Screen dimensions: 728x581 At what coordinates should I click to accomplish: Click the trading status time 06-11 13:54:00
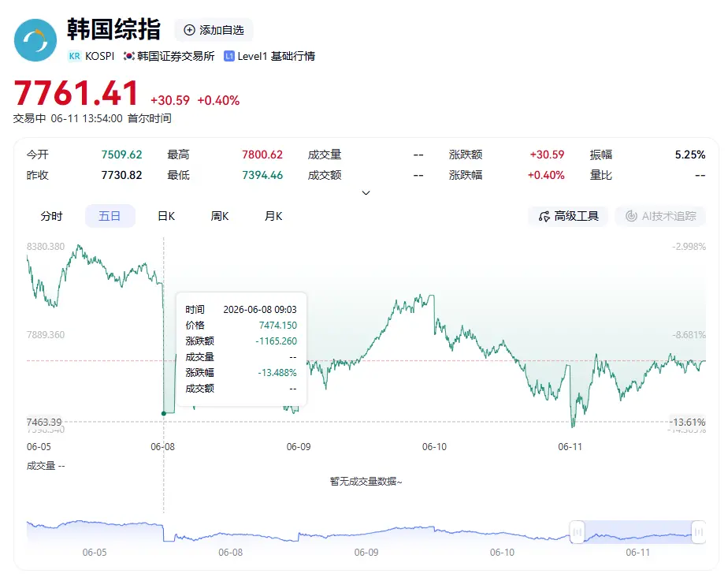point(87,118)
